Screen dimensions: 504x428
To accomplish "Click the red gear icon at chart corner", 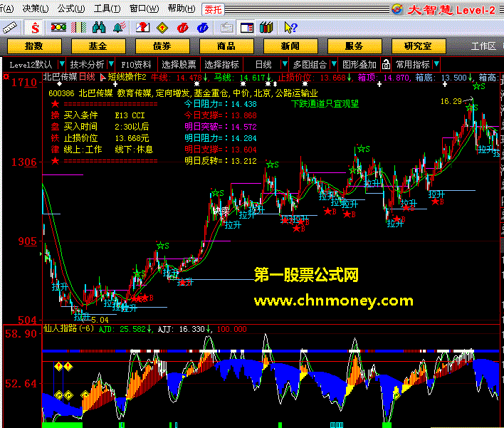I will coord(6,76).
